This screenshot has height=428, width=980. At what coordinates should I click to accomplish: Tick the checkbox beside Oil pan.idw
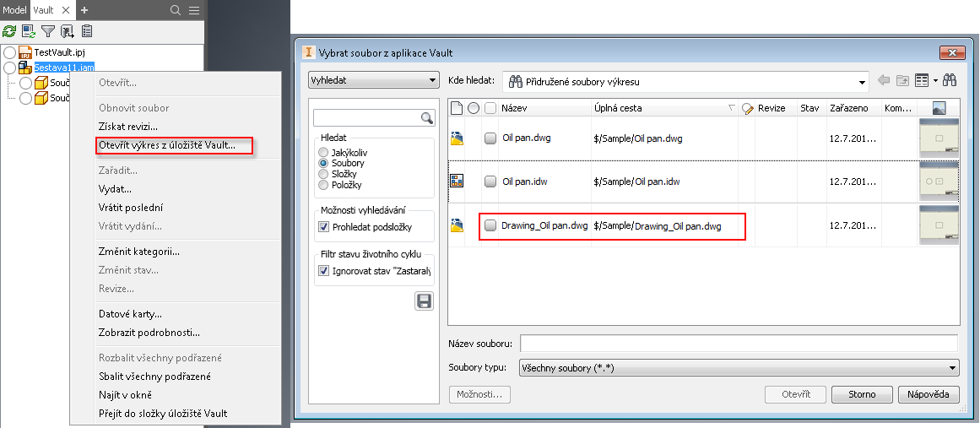click(x=490, y=181)
